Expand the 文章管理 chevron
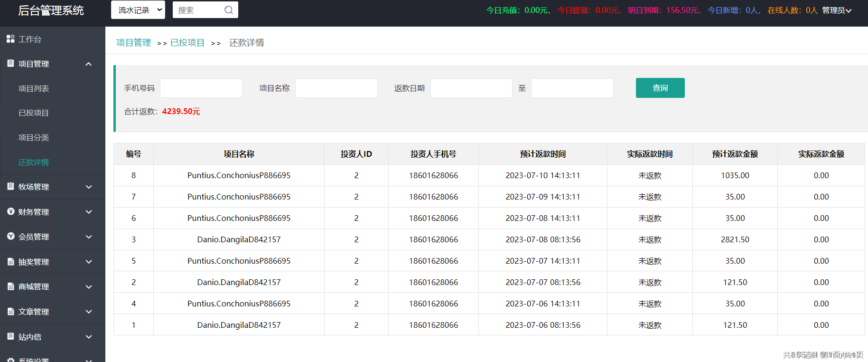Viewport: 868px width, 362px height. point(89,312)
